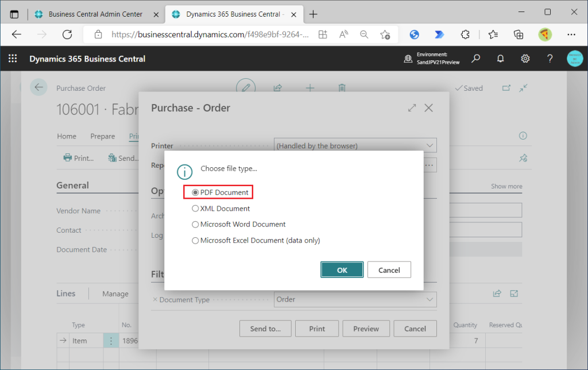Screen dimensions: 588x370
Task: Toggle the browser tab actions menu
Action: [14, 14]
